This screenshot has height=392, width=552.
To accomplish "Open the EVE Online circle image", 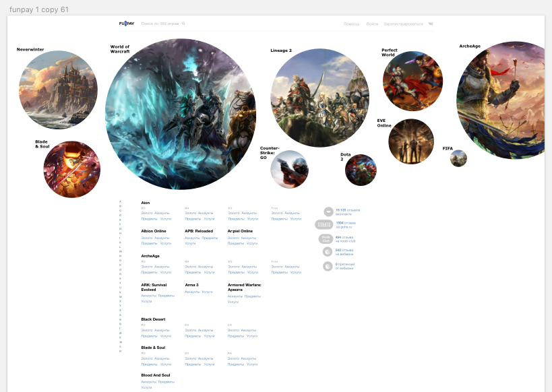I will [x=410, y=141].
